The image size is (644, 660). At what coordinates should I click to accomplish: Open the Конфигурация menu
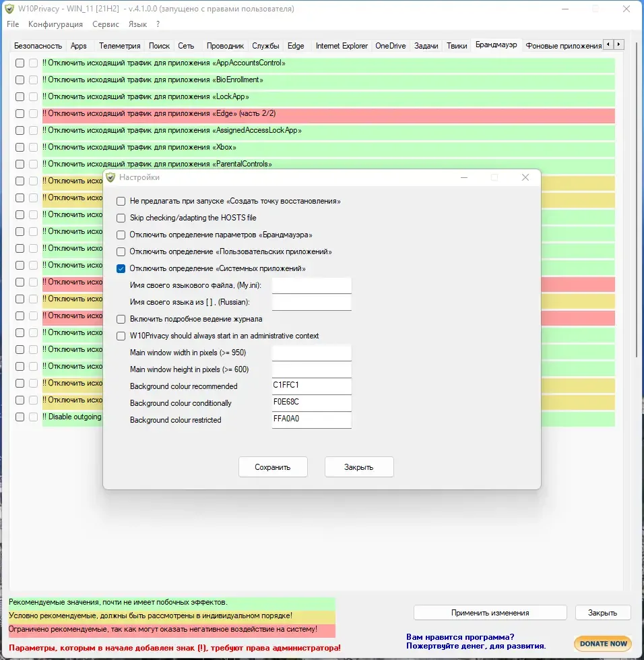pyautogui.click(x=55, y=24)
